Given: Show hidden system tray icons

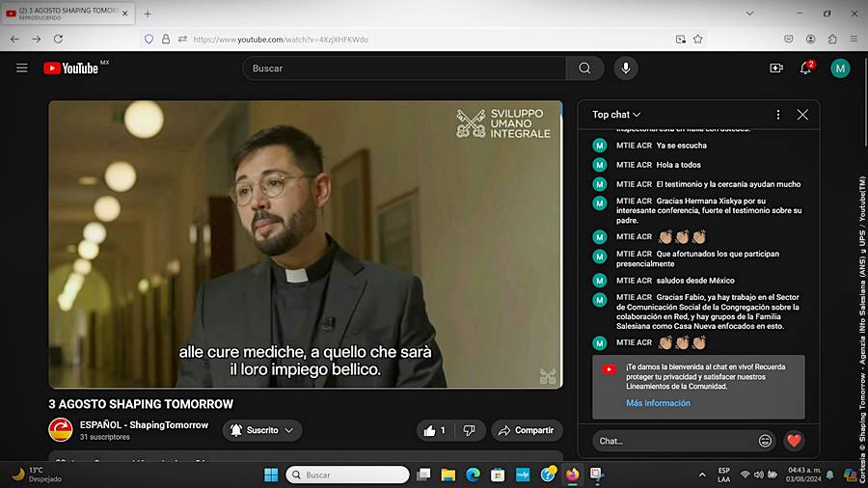Looking at the screenshot, I should point(702,474).
